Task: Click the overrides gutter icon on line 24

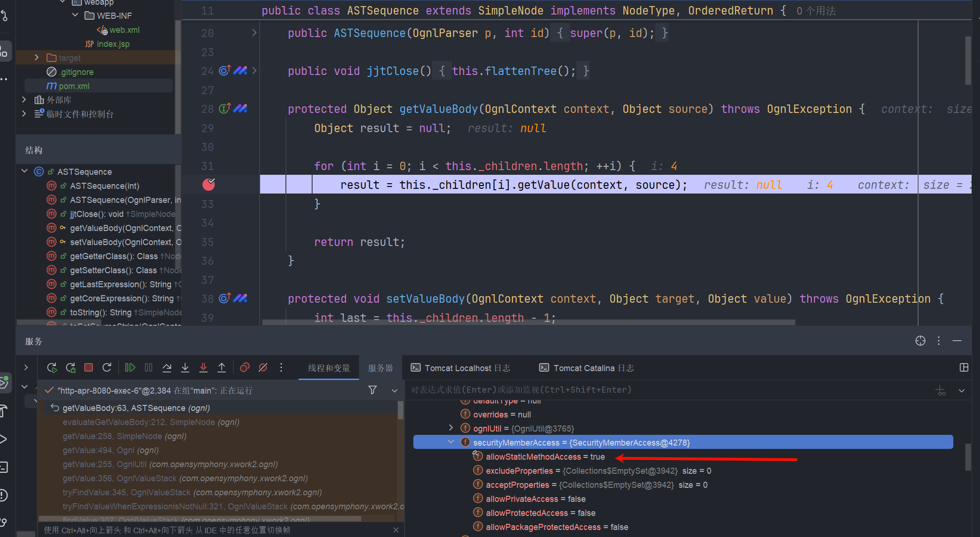Action: point(225,70)
